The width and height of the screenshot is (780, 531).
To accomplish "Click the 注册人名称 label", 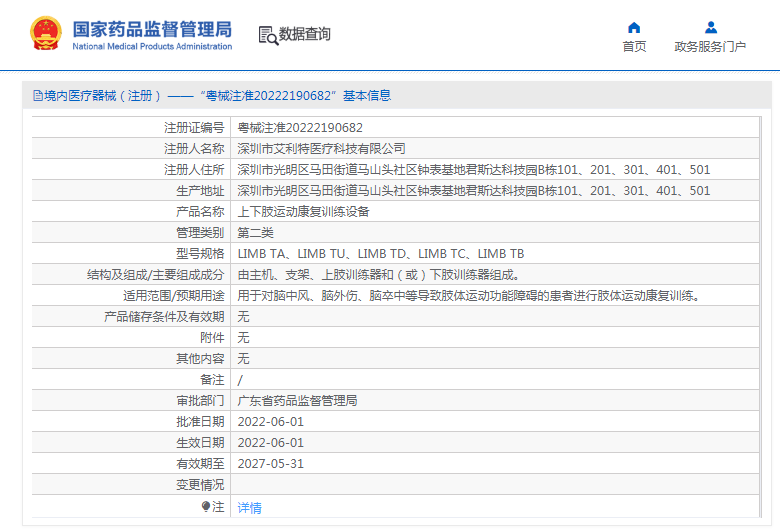I will tap(195, 149).
